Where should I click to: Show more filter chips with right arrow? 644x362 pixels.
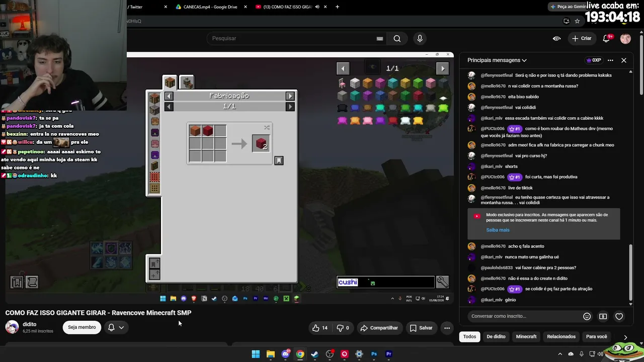coord(625,337)
